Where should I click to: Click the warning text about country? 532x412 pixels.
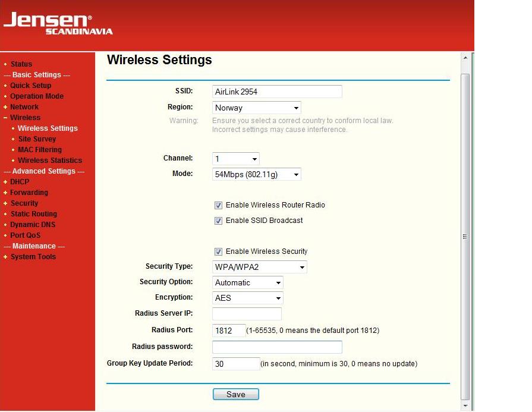coord(303,125)
